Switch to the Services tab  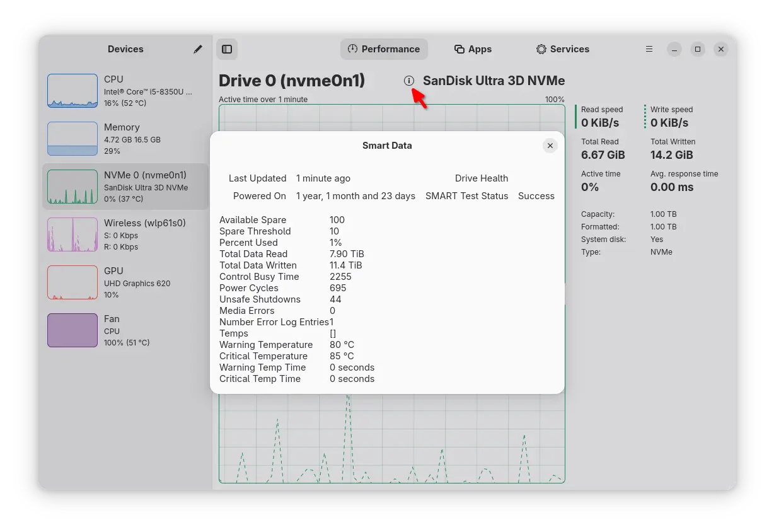[x=563, y=49]
